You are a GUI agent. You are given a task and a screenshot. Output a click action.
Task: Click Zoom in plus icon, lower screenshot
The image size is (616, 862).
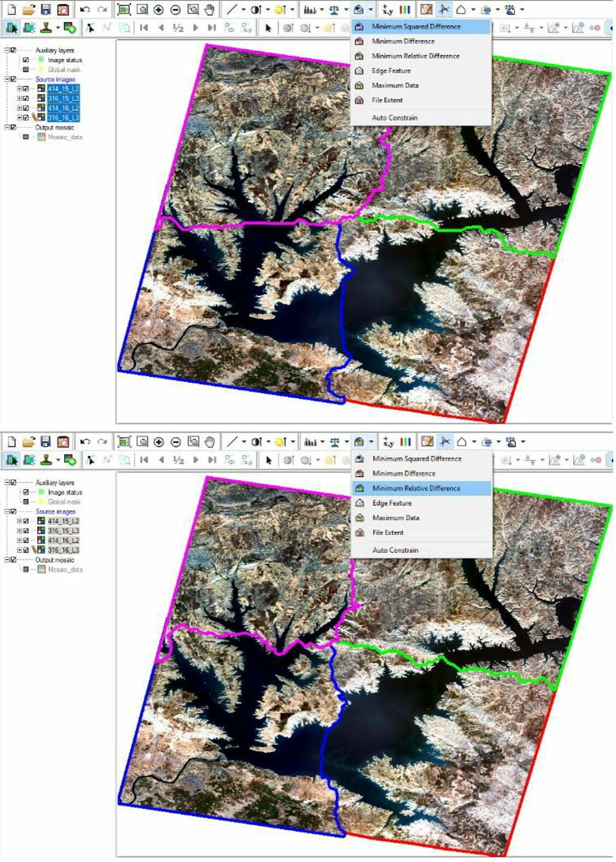pyautogui.click(x=159, y=442)
